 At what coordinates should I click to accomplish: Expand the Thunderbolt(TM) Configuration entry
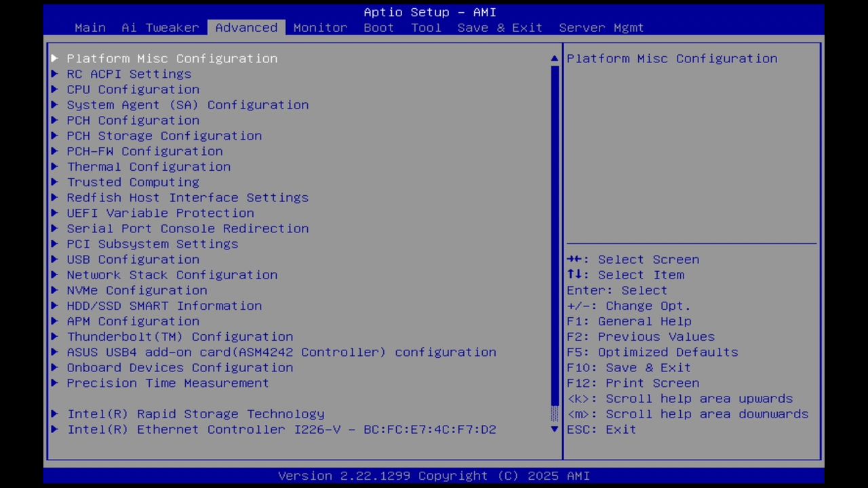click(180, 336)
